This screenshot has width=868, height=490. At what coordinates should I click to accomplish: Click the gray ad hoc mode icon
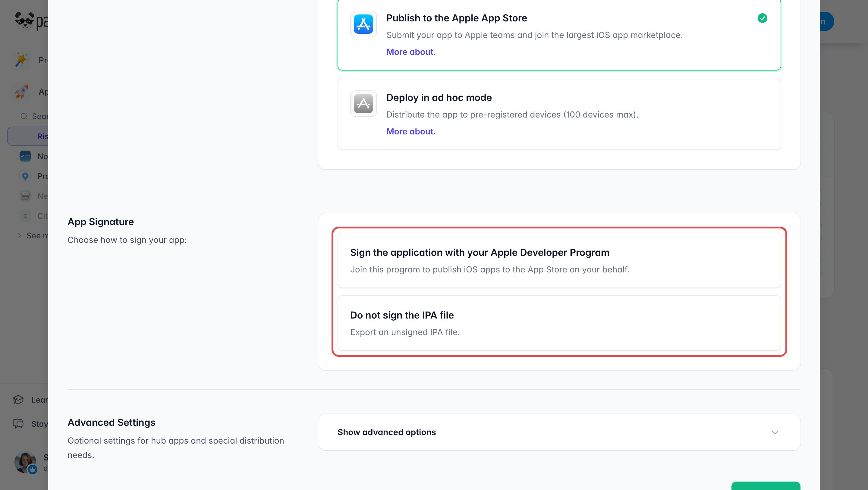363,103
